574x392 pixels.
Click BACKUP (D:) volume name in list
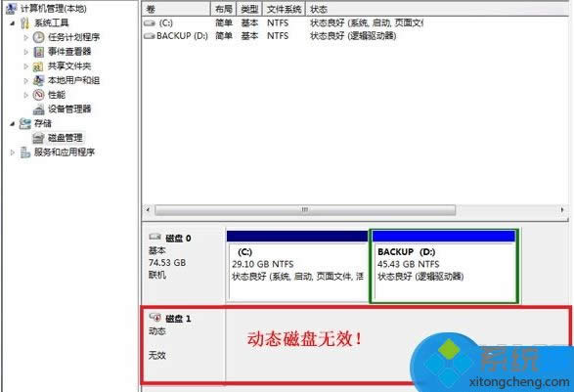click(182, 36)
